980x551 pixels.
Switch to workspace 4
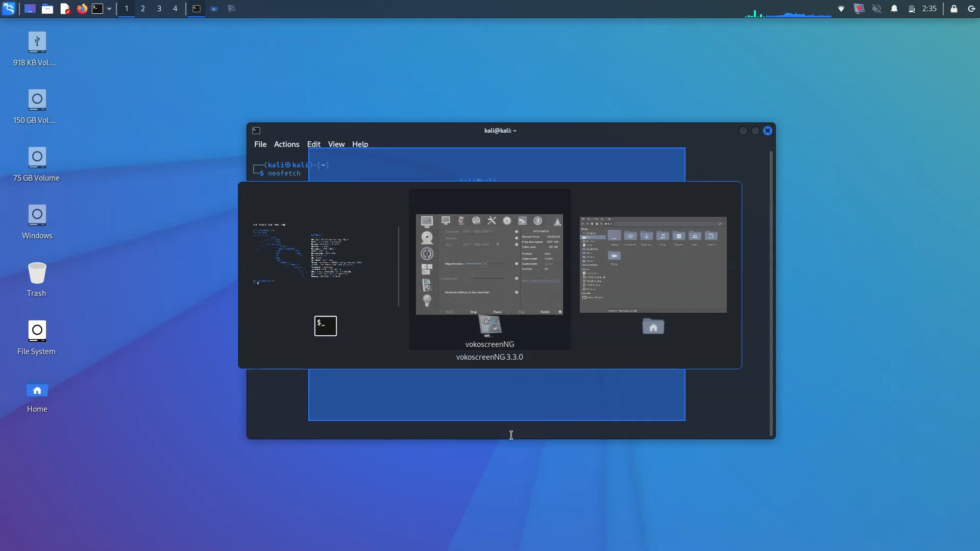click(175, 8)
